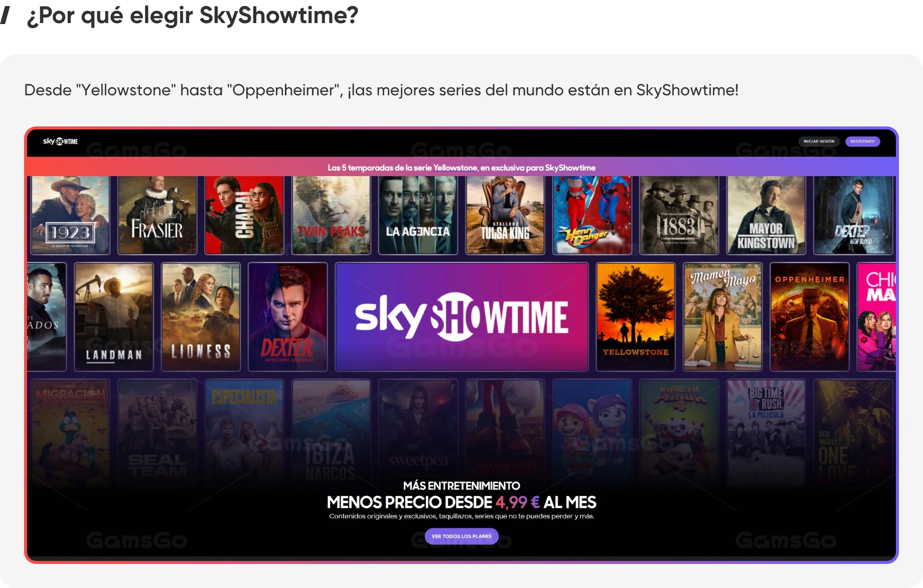Viewport: 923px width, 588px height.
Task: Click the INICIAR SESIÓN button
Action: (819, 141)
